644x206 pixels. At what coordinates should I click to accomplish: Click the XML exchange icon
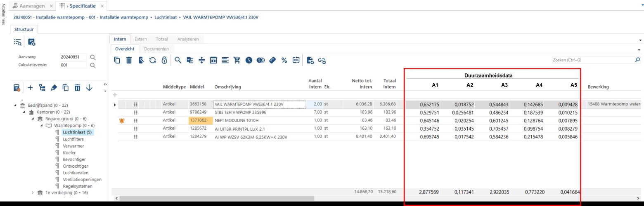pos(296,60)
